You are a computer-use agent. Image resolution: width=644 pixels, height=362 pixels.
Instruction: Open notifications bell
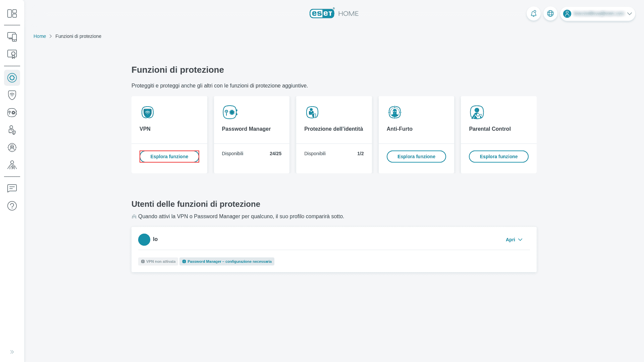click(x=534, y=14)
